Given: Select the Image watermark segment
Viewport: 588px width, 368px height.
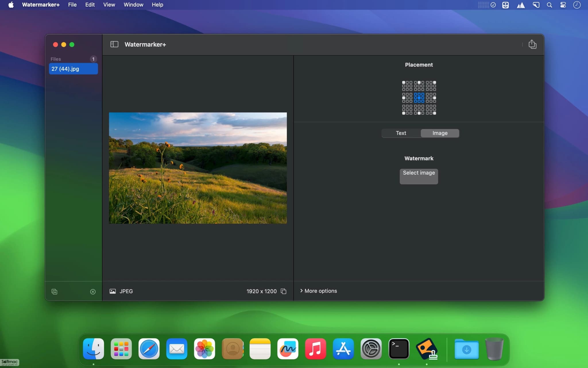Looking at the screenshot, I should (x=440, y=133).
